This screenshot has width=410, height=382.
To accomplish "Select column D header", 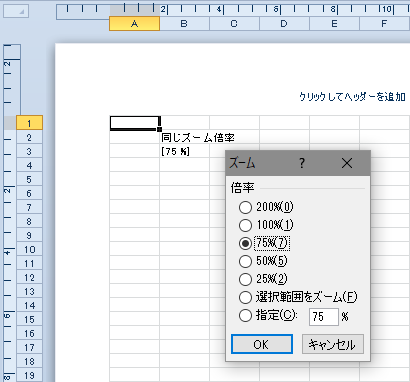I will pyautogui.click(x=284, y=24).
